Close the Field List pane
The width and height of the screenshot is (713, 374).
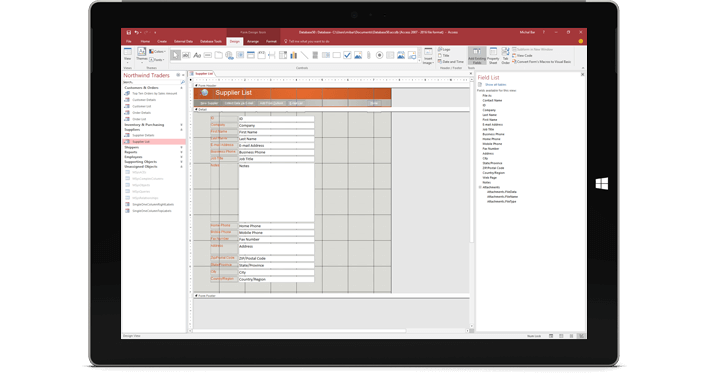[x=582, y=75]
